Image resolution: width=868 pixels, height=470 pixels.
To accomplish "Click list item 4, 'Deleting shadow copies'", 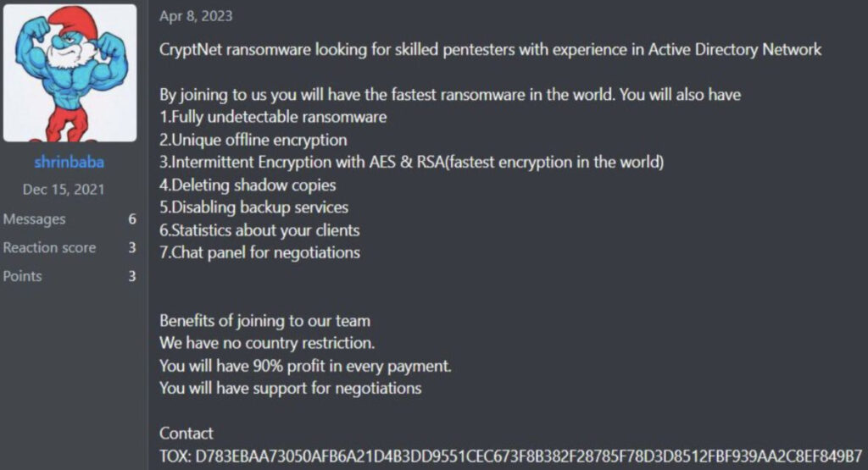I will point(248,185).
